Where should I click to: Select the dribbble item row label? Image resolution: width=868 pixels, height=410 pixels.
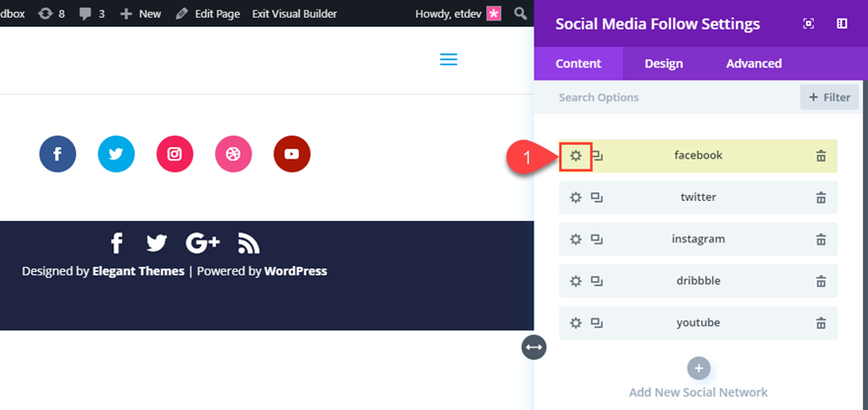pos(698,281)
